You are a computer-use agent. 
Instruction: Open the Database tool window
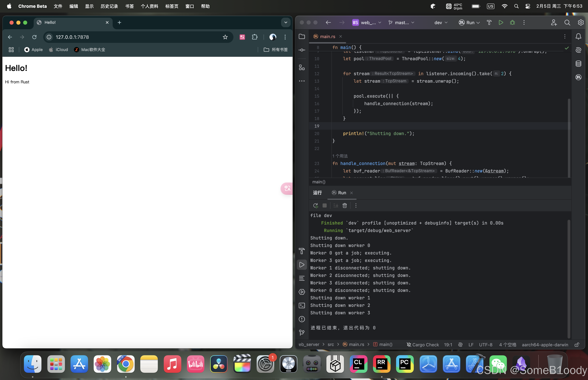[x=578, y=64]
